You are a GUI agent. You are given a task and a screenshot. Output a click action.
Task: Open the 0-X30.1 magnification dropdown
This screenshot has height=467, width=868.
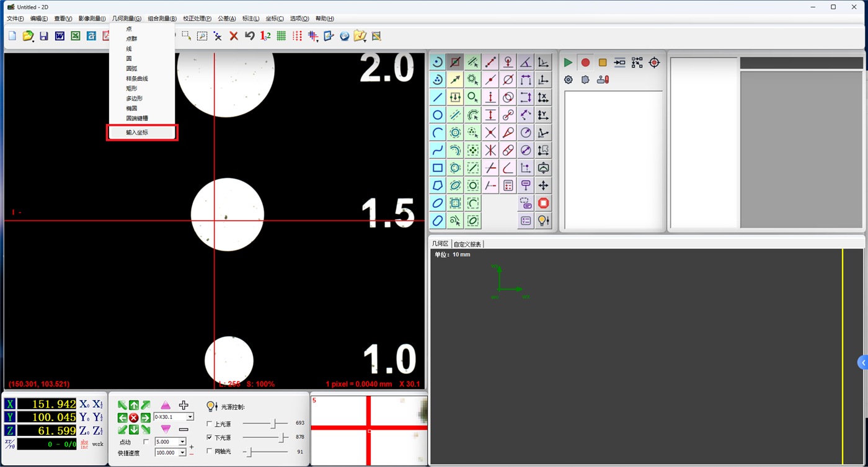(190, 417)
